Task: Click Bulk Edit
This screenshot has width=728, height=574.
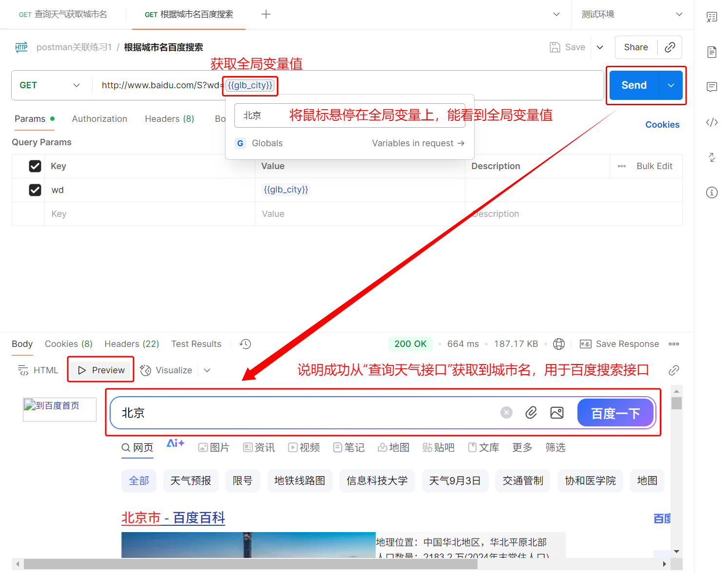Action: point(654,166)
